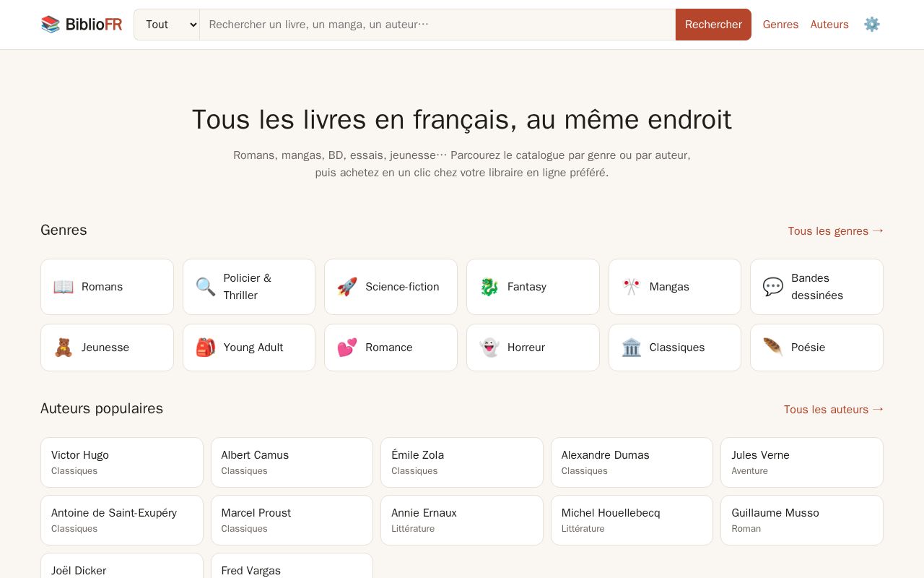Select the Michel Houellebecq author card
Image resolution: width=924 pixels, height=578 pixels.
pos(632,520)
